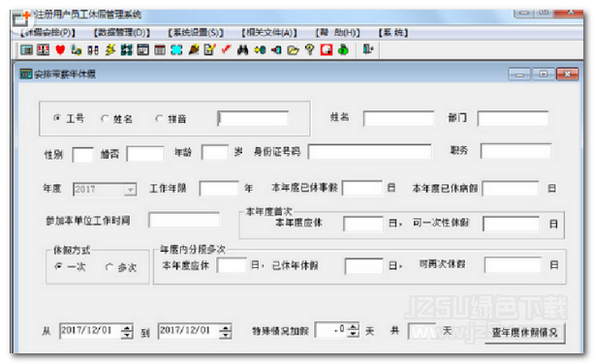Screen dimensions: 594x364
Task: Increase the 到 end date spinner
Action: point(226,327)
